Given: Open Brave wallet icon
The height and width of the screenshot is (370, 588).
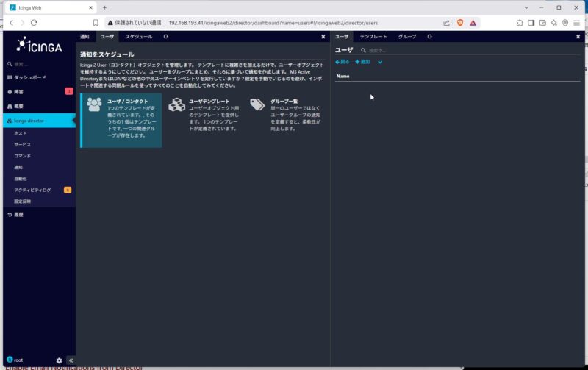Looking at the screenshot, I should (x=542, y=23).
